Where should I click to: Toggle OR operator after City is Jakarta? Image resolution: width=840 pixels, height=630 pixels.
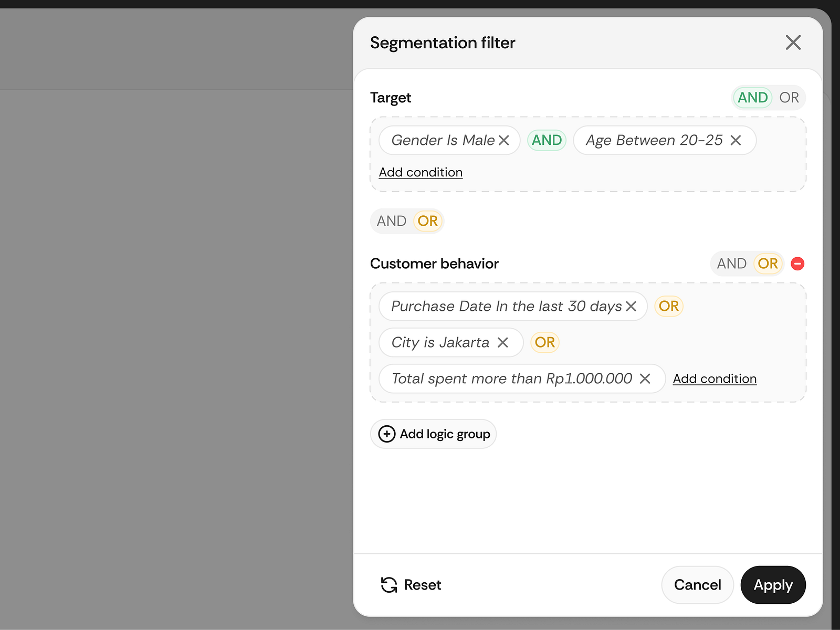[x=545, y=342]
